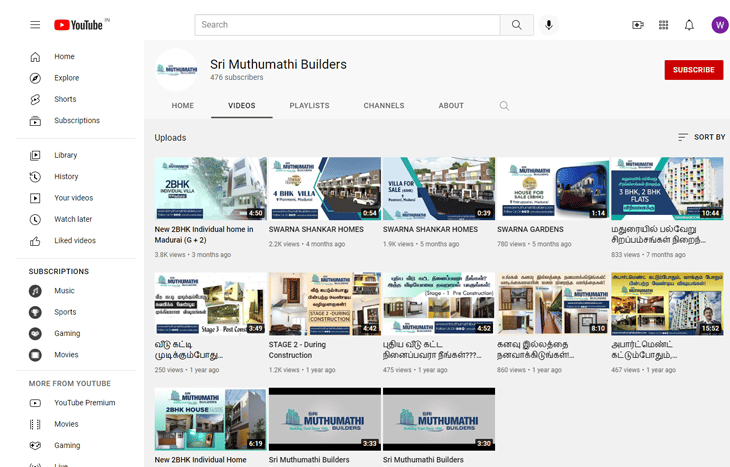Open Movies under Subscriptions
This screenshot has width=730, height=467.
[66, 355]
